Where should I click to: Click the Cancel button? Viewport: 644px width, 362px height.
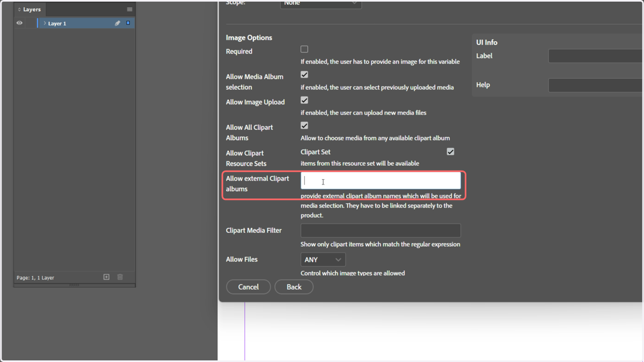(248, 287)
